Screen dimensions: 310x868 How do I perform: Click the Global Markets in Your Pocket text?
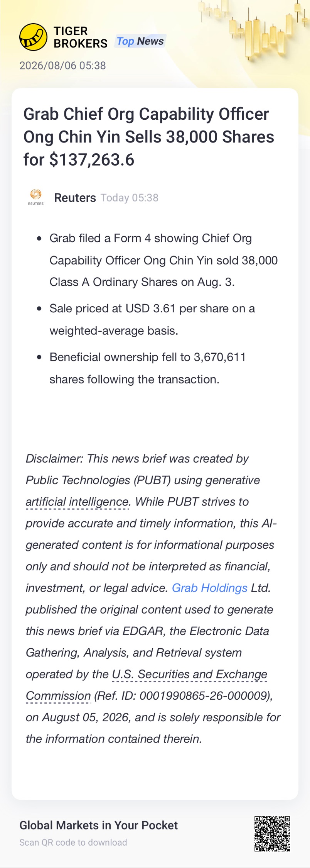point(99,825)
